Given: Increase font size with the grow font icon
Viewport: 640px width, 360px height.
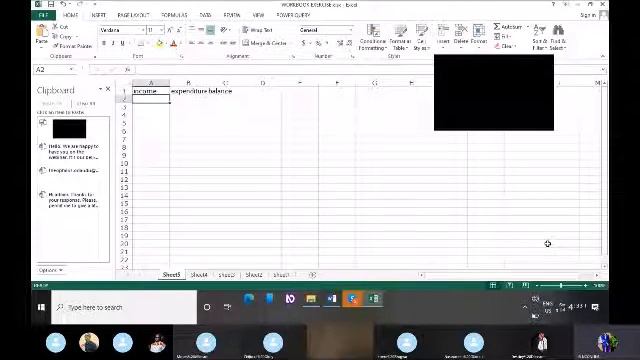Looking at the screenshot, I should (170, 30).
